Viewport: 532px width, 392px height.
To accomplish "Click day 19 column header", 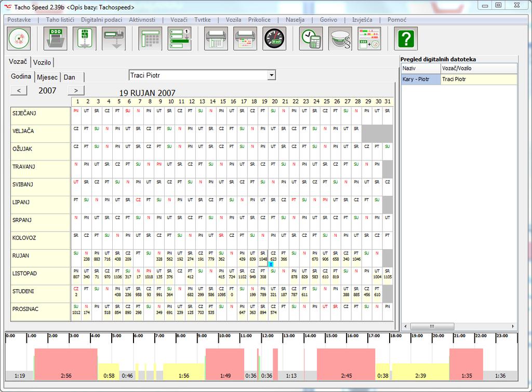I will coord(264,101).
